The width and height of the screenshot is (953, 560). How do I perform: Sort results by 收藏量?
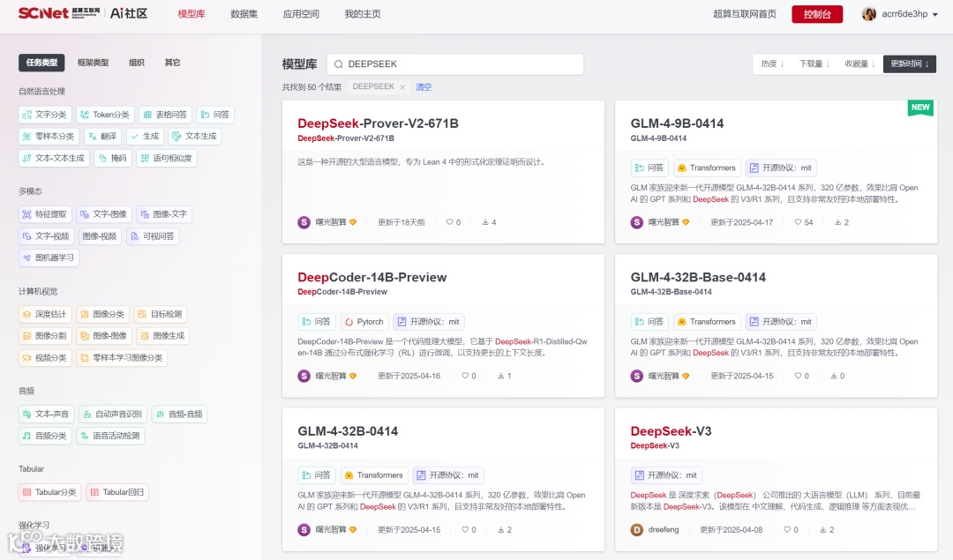point(860,63)
